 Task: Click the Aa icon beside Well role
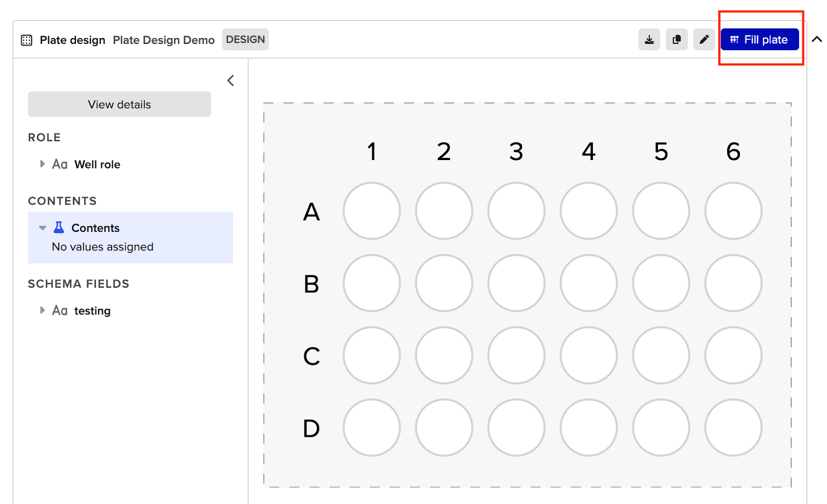click(x=60, y=164)
